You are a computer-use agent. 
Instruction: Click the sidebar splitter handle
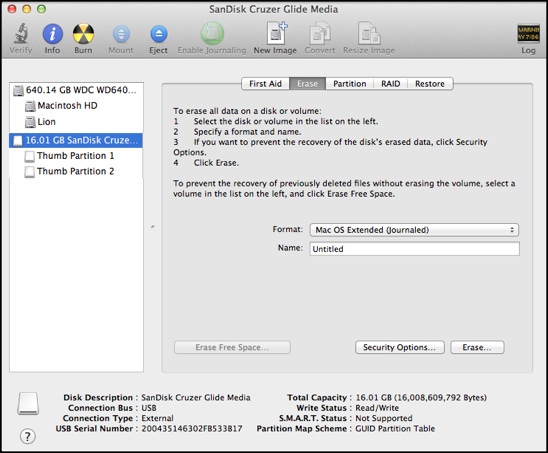point(153,227)
